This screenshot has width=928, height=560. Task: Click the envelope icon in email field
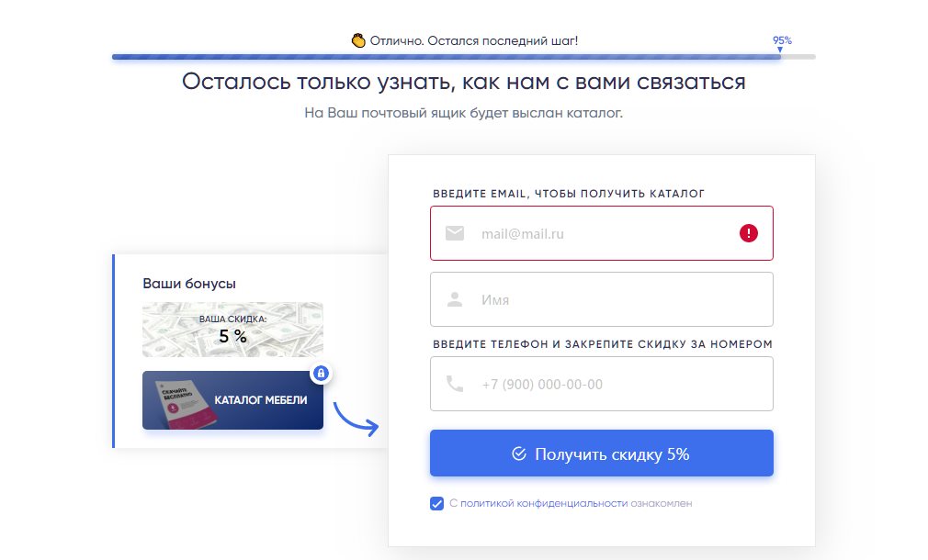[x=455, y=233]
